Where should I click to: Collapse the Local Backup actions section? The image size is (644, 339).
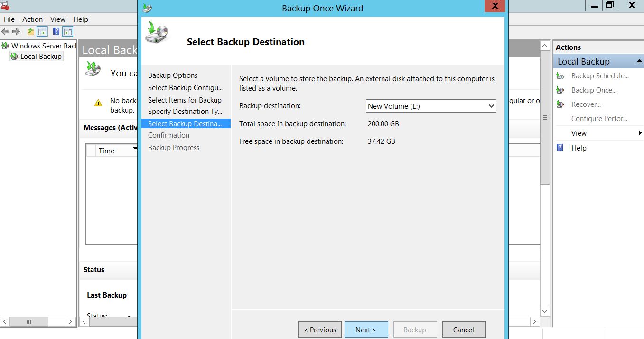pyautogui.click(x=639, y=62)
